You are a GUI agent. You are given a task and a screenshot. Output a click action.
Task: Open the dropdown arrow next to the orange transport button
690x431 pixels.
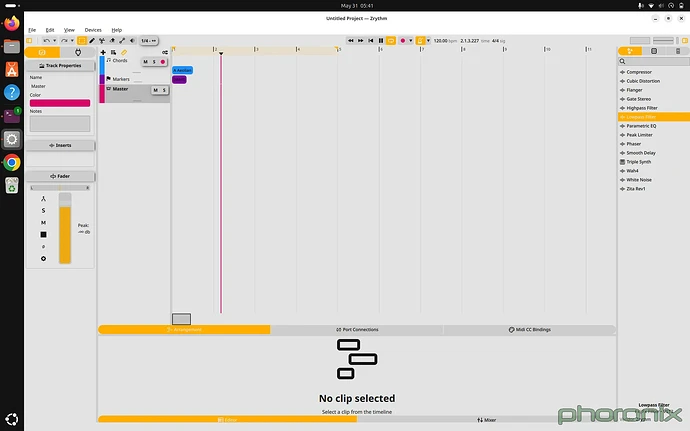[x=428, y=41]
